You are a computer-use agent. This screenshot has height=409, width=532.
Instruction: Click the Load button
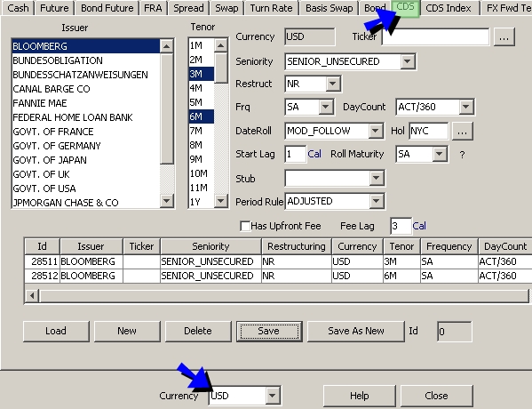(56, 331)
